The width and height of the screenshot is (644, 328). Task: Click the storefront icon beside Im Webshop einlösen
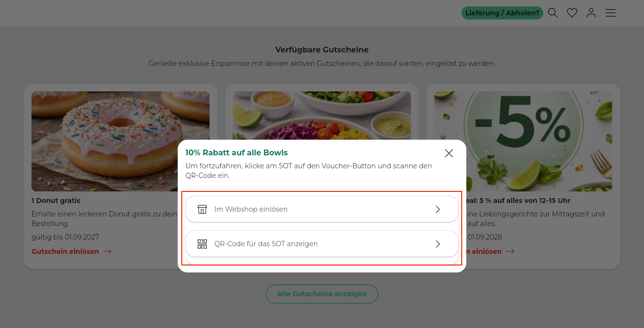tap(202, 209)
